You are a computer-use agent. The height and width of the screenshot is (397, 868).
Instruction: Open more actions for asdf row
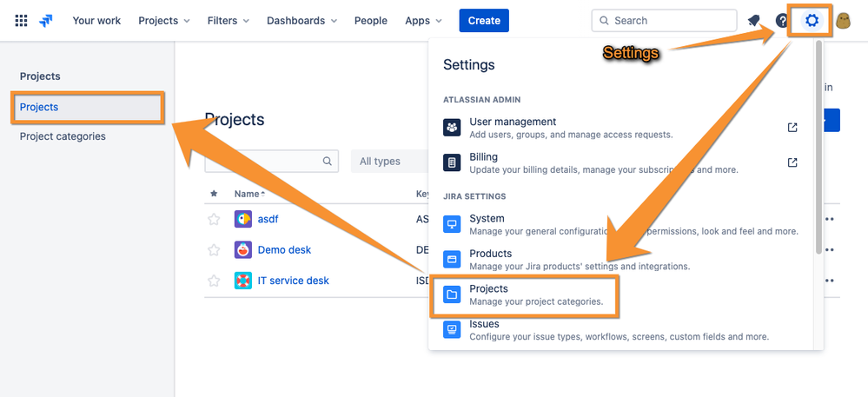(829, 219)
